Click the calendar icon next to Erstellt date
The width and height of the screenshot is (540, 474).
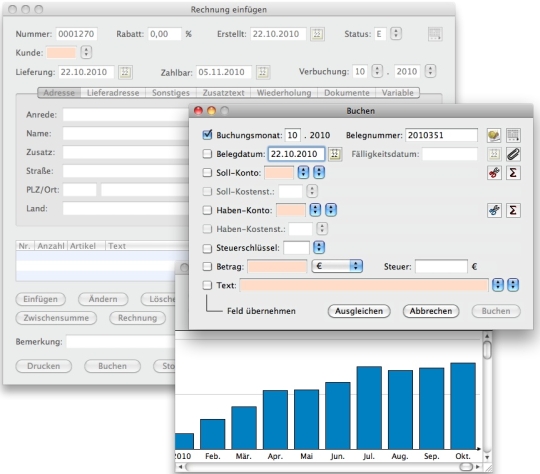coord(317,34)
